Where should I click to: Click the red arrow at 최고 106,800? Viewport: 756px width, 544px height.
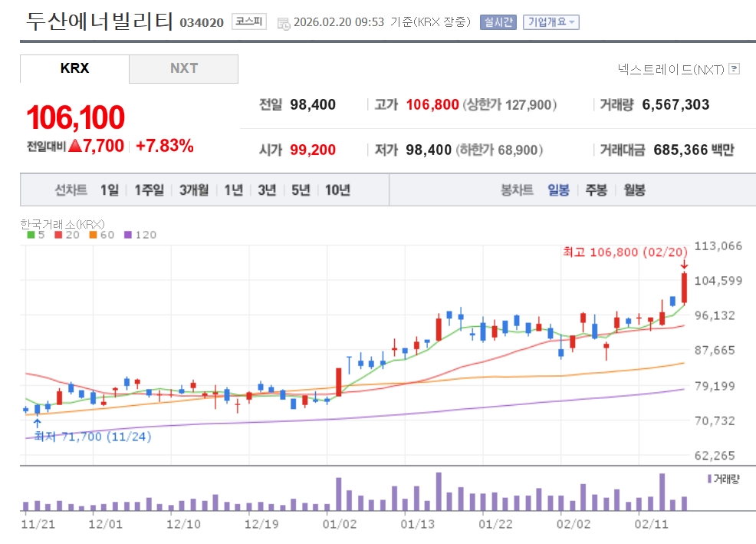683,265
